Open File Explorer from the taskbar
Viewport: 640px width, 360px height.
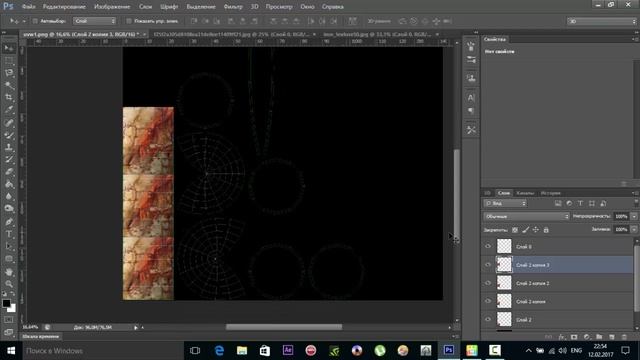tap(242, 351)
